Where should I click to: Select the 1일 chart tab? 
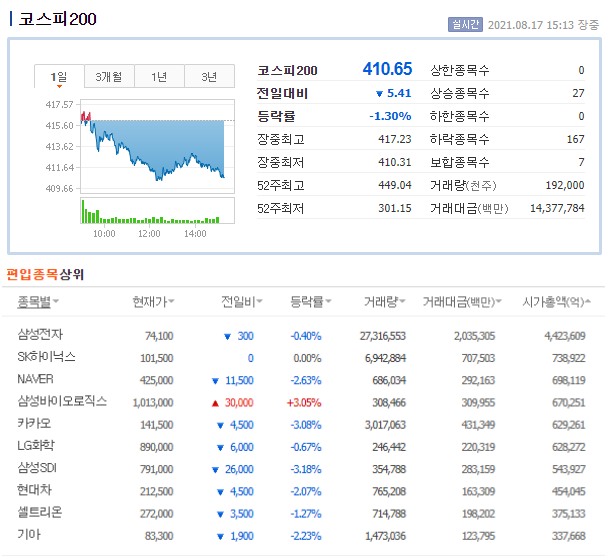pos(59,77)
